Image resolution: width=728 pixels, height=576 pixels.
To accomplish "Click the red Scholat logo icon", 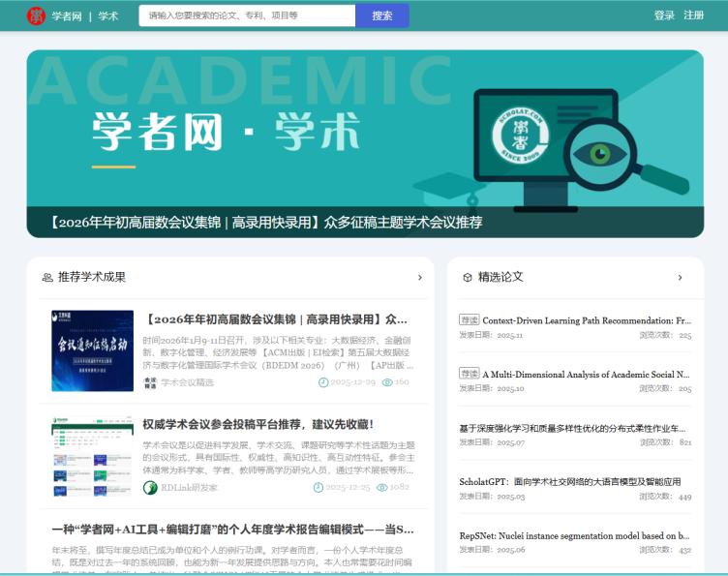I will (36, 16).
